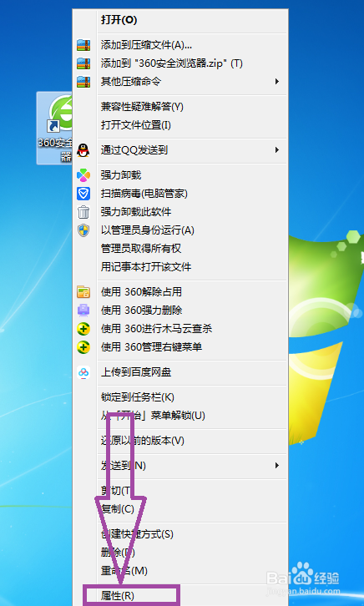The width and height of the screenshot is (364, 606).
Task: Expand the 其他压缩命令 submenu arrow
Action: [x=276, y=82]
